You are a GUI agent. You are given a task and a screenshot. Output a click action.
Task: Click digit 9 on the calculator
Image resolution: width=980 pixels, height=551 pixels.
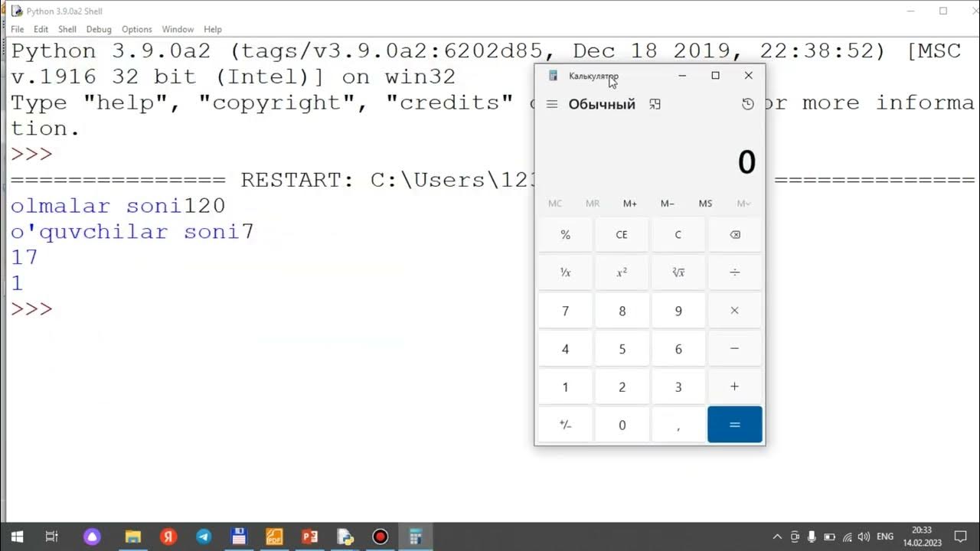click(x=678, y=311)
